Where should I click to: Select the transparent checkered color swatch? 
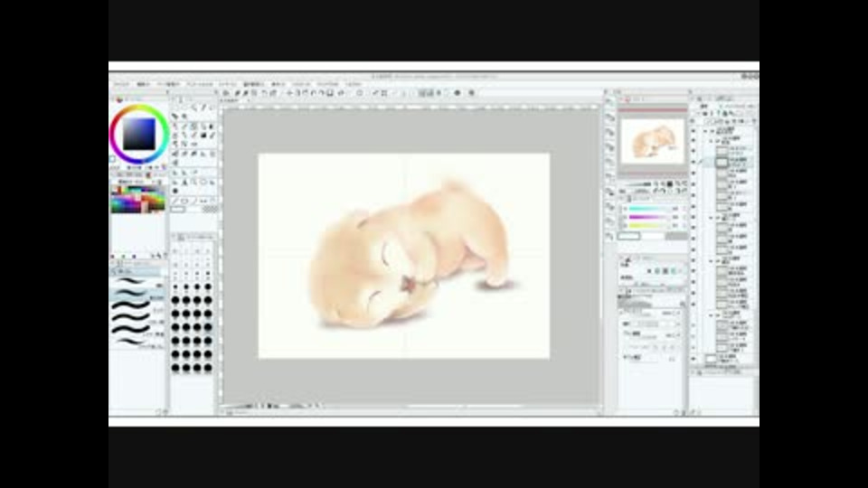click(210, 209)
